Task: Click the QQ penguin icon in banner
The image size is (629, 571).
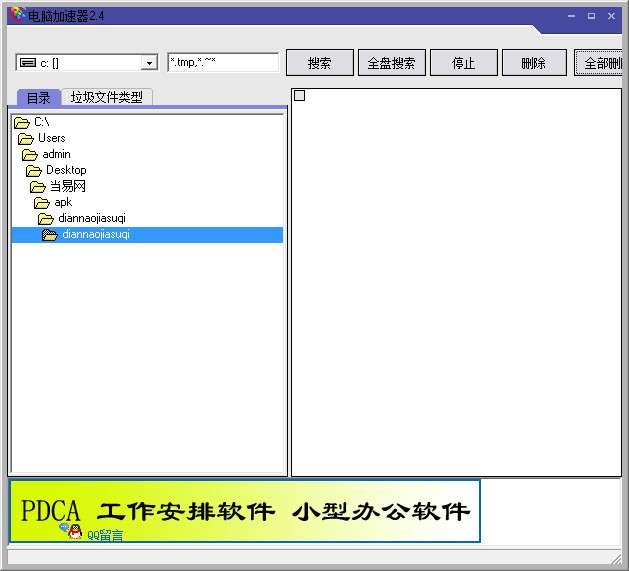Action: 75,532
